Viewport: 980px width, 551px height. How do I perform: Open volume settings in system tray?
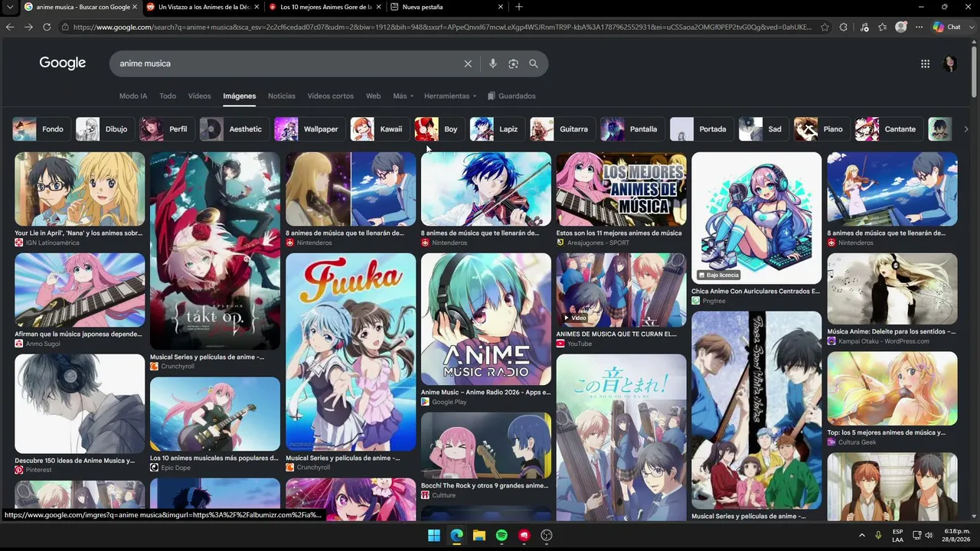929,535
